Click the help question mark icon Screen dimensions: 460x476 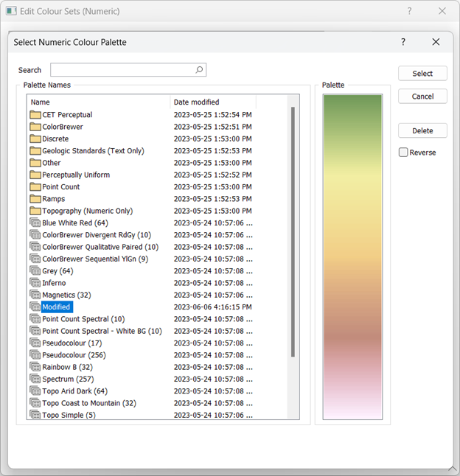coord(403,42)
